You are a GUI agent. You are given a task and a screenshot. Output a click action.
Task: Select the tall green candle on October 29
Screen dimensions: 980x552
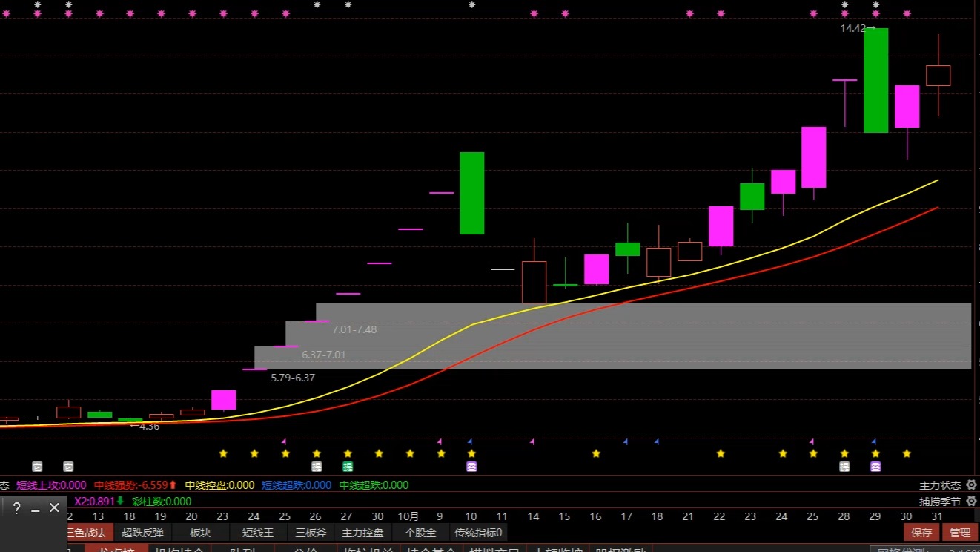(x=875, y=80)
